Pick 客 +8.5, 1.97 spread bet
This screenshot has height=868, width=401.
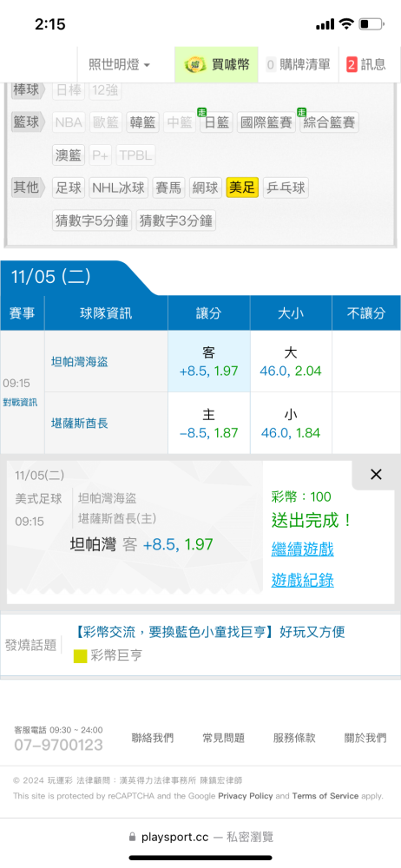209,362
